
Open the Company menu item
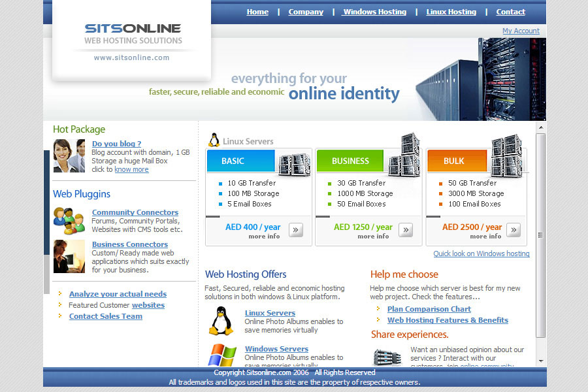point(306,12)
